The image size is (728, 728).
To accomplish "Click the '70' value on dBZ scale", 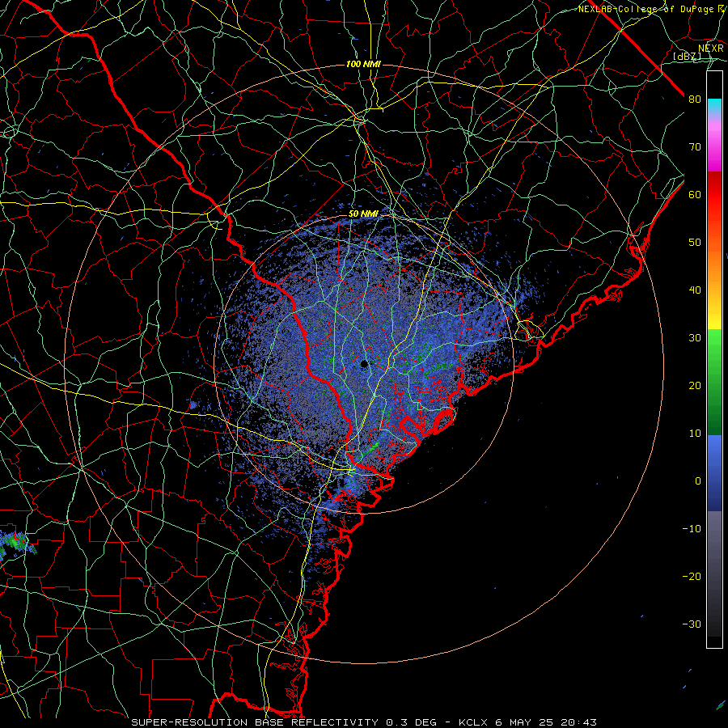I will [x=695, y=147].
